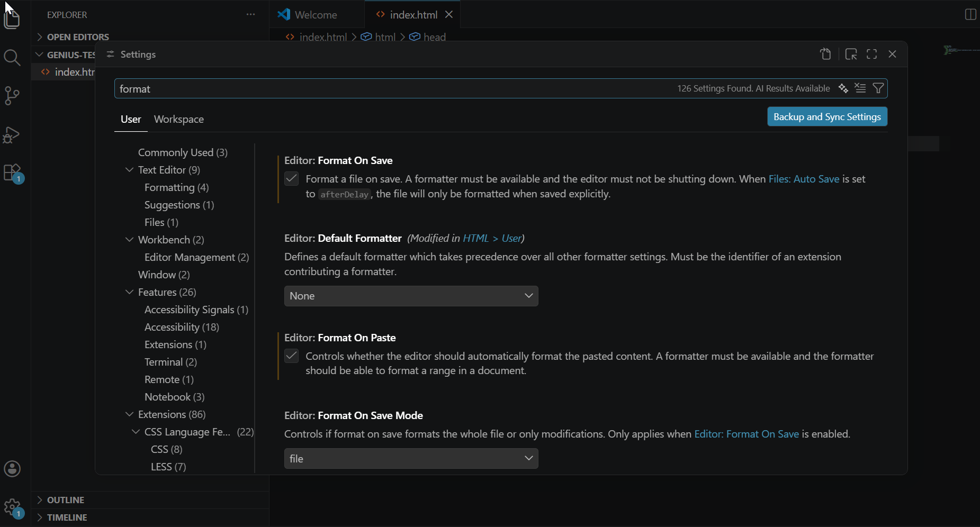Clear the settings search input icon
Image resolution: width=980 pixels, height=527 pixels.
(860, 88)
